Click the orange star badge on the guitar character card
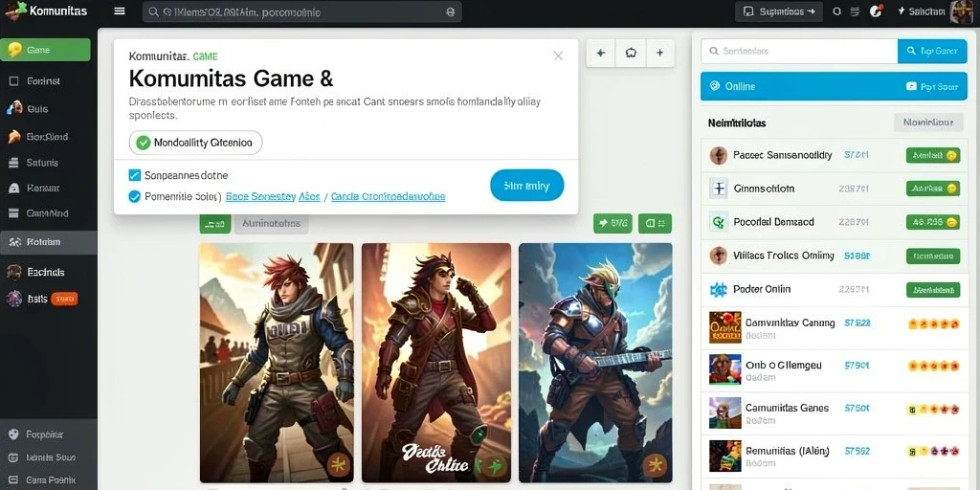This screenshot has height=490, width=980. [655, 464]
